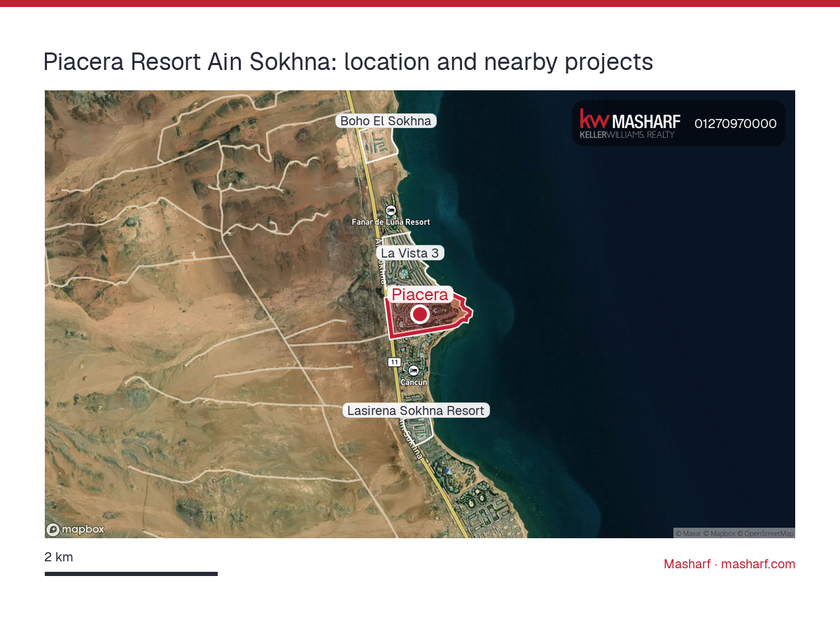Select the Lasirena Sokhna Resort label

pyautogui.click(x=416, y=411)
